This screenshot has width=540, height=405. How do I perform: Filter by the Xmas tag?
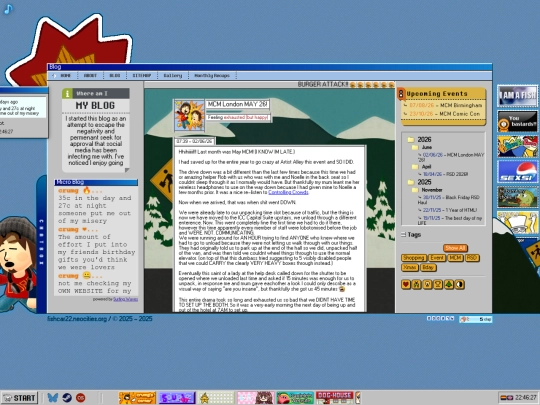click(x=409, y=267)
